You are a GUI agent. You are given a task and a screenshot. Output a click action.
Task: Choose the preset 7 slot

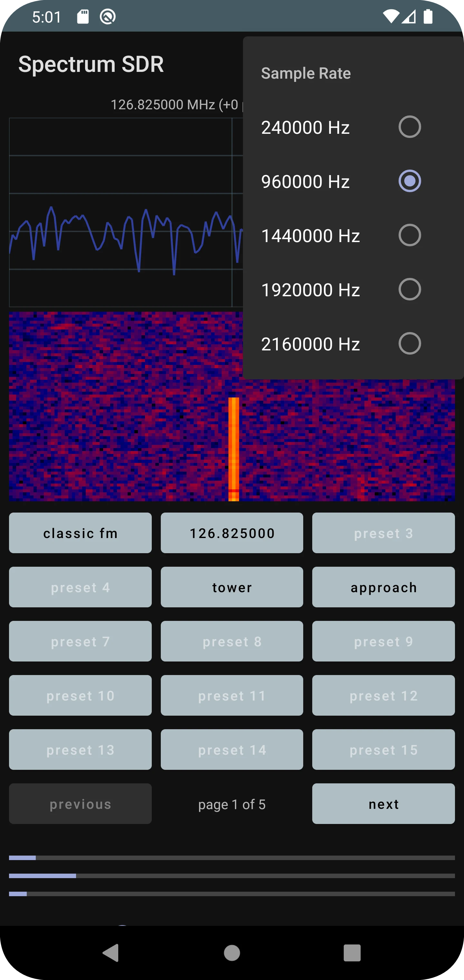point(80,642)
